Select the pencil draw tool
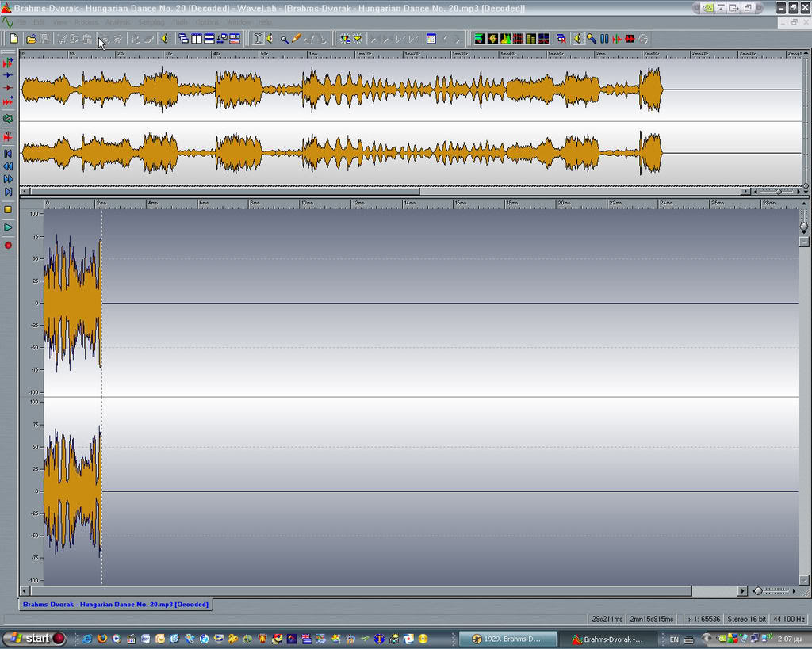 point(297,38)
